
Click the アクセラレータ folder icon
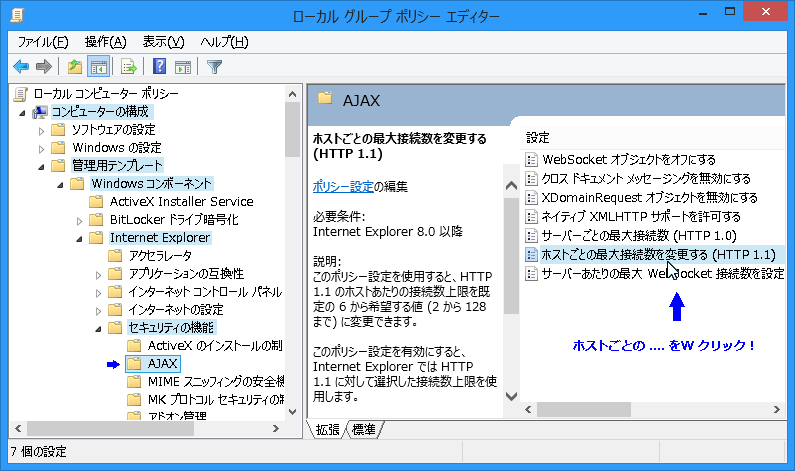pyautogui.click(x=115, y=256)
